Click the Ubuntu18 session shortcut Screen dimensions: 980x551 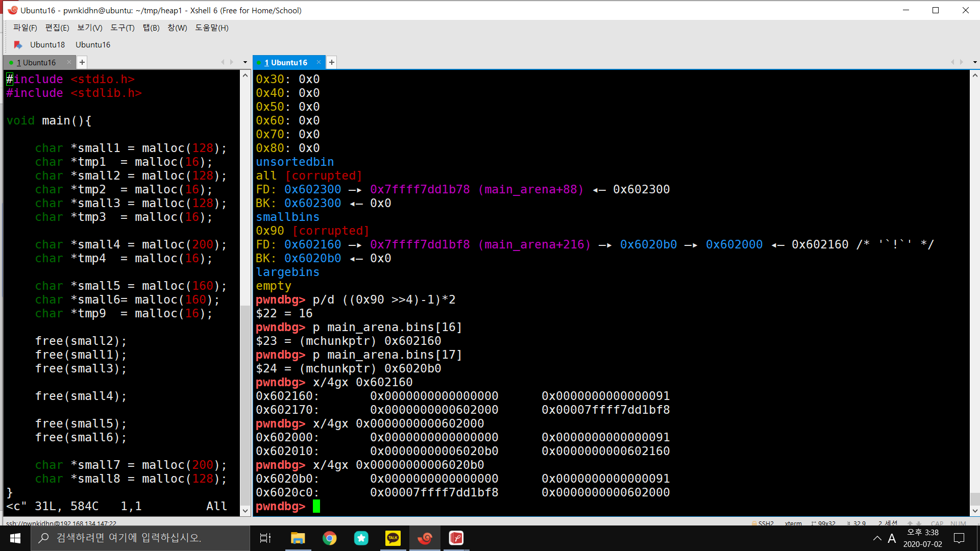[47, 44]
